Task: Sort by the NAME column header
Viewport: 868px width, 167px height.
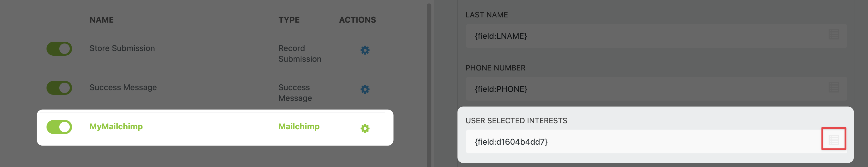Action: pos(101,20)
